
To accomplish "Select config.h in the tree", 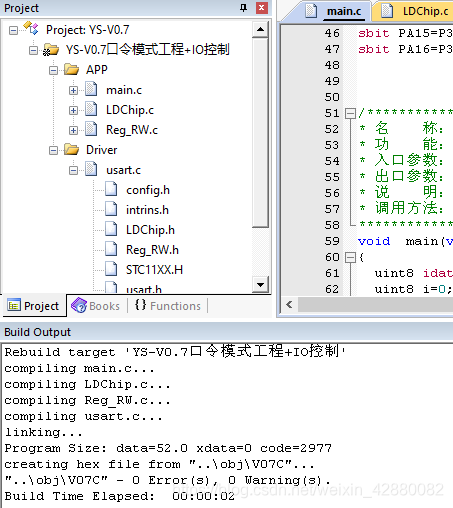I will (148, 190).
